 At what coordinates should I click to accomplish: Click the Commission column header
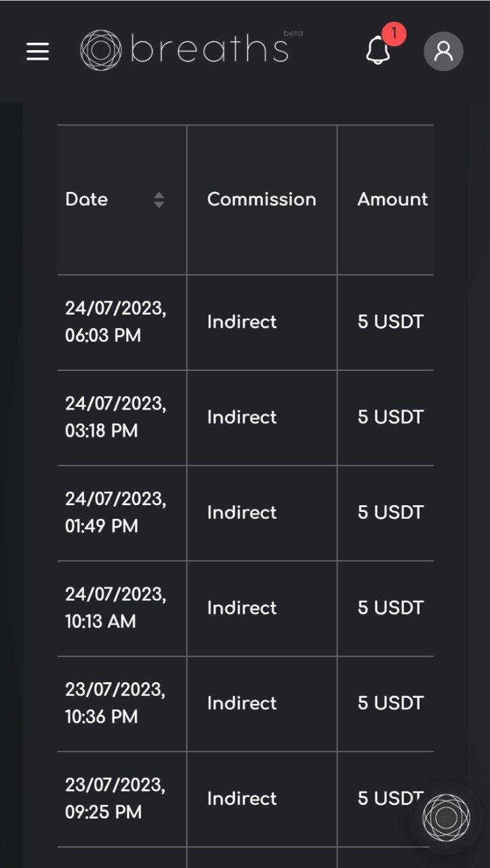click(262, 199)
